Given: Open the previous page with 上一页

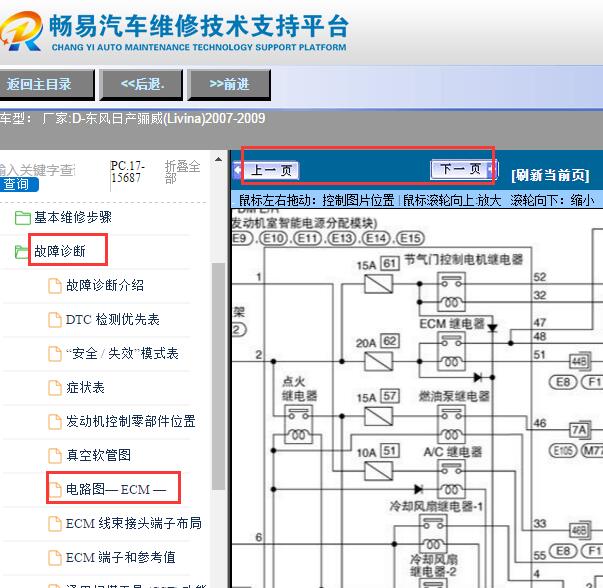Looking at the screenshot, I should [x=271, y=170].
